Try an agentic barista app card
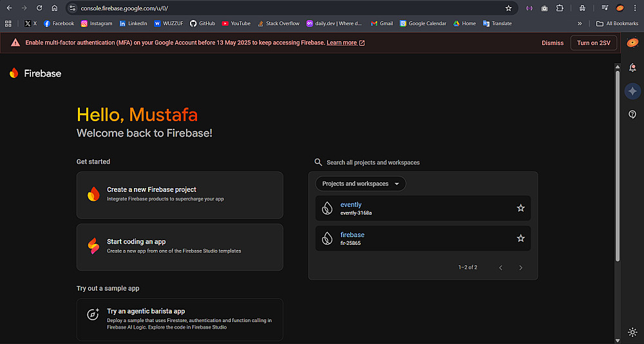This screenshot has height=344, width=644. click(x=180, y=320)
